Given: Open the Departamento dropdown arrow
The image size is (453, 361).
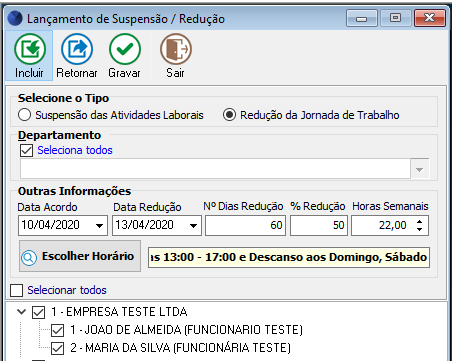Looking at the screenshot, I should [420, 169].
